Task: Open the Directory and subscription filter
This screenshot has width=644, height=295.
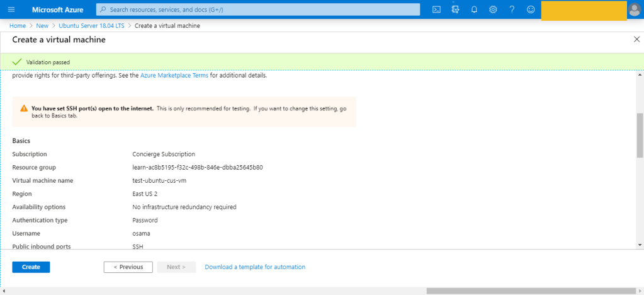Action: tap(455, 9)
